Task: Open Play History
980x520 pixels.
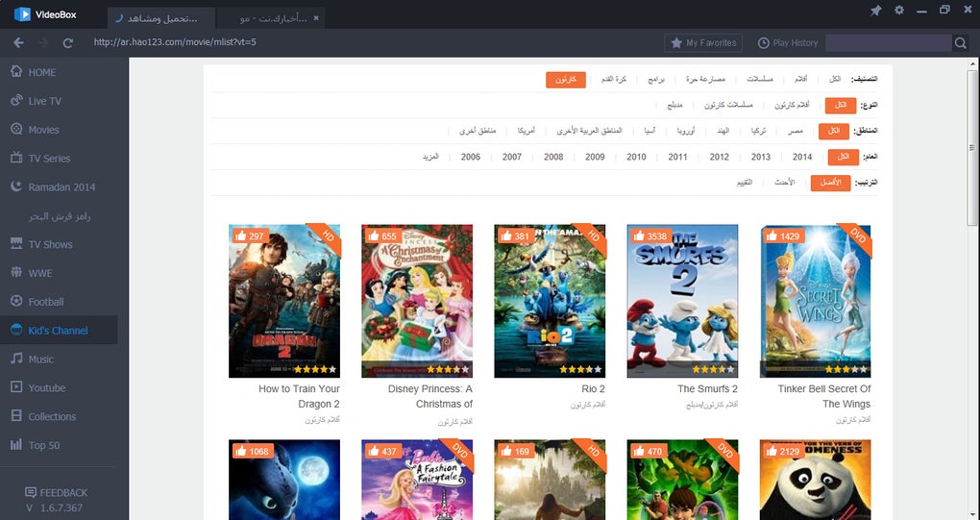Action: pyautogui.click(x=788, y=43)
